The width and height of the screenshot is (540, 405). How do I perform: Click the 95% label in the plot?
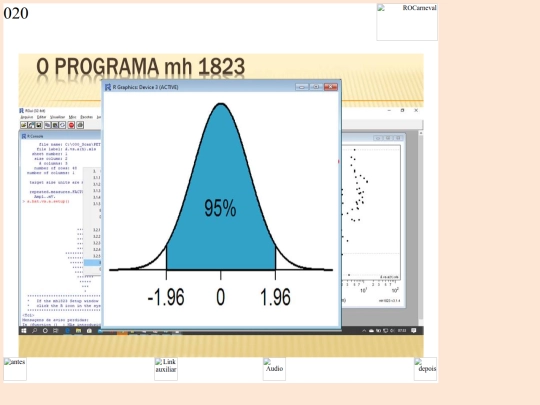[x=220, y=208]
